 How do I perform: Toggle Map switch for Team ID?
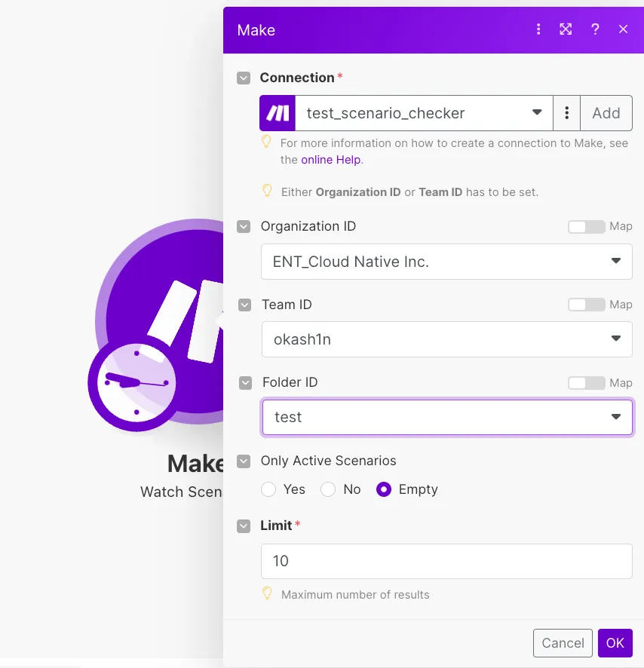pos(586,305)
